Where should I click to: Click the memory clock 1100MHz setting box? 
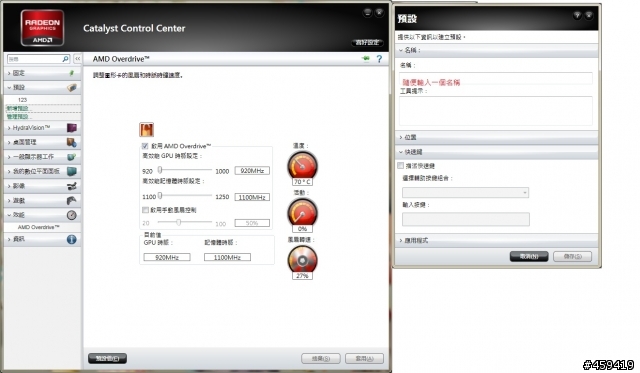[252, 197]
